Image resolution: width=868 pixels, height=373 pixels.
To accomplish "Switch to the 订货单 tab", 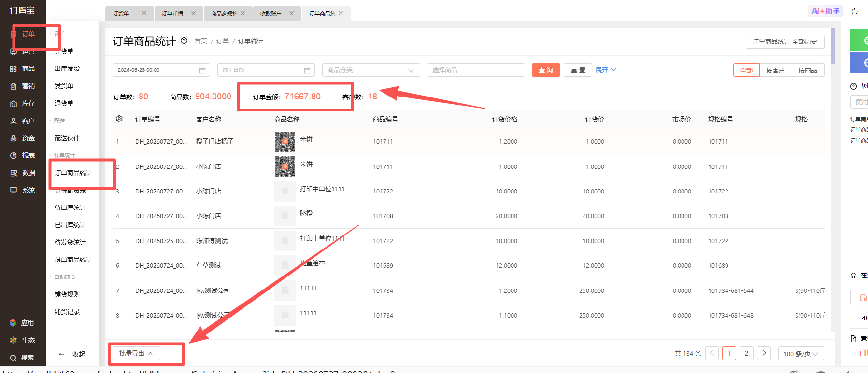I will click(121, 14).
